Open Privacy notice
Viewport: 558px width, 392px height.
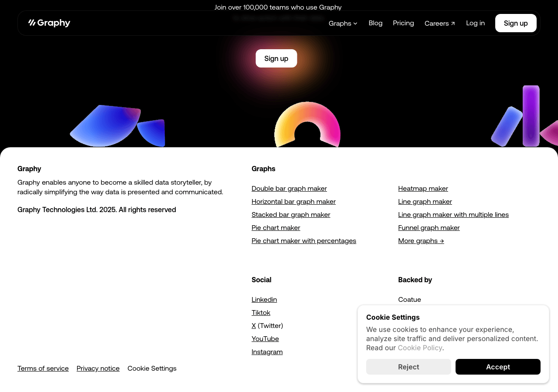point(98,368)
